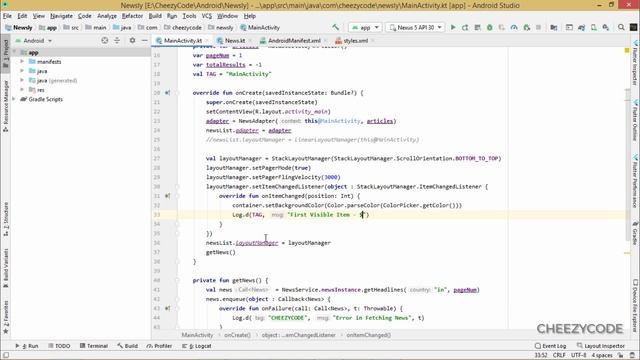This screenshot has height=360, width=640.
Task: Click the Make Project hammer icon
Action: 336,27
